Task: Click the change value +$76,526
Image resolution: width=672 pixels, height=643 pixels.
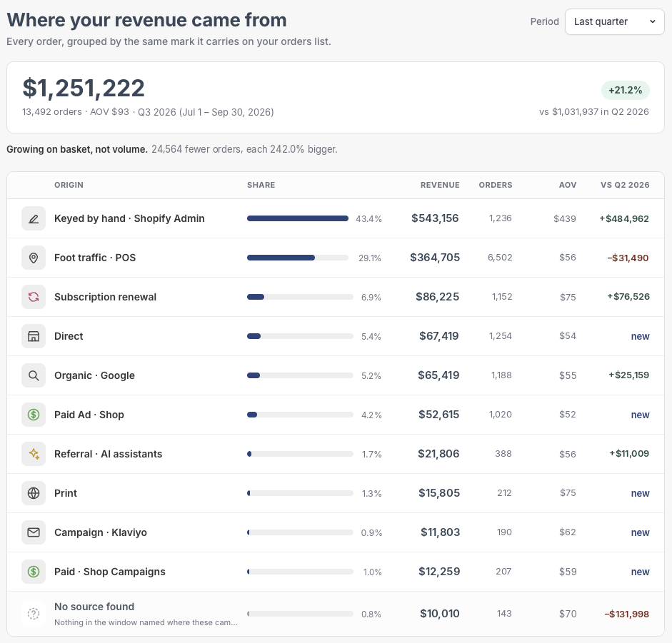Action: click(628, 296)
